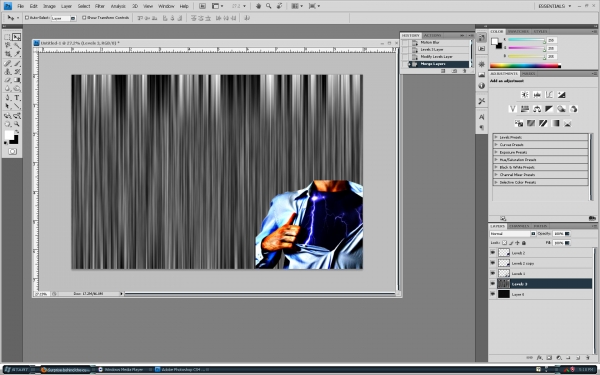Enable Show Transform Controls checkbox
600x375 pixels.
[84, 18]
